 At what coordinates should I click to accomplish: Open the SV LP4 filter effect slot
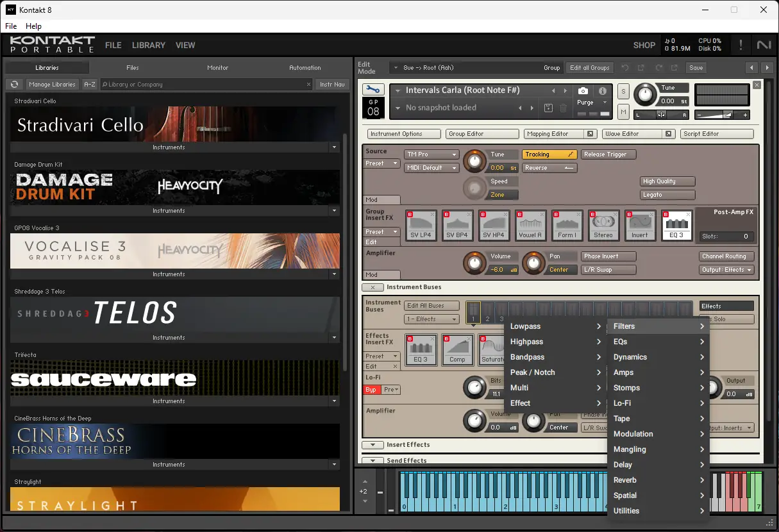[421, 225]
